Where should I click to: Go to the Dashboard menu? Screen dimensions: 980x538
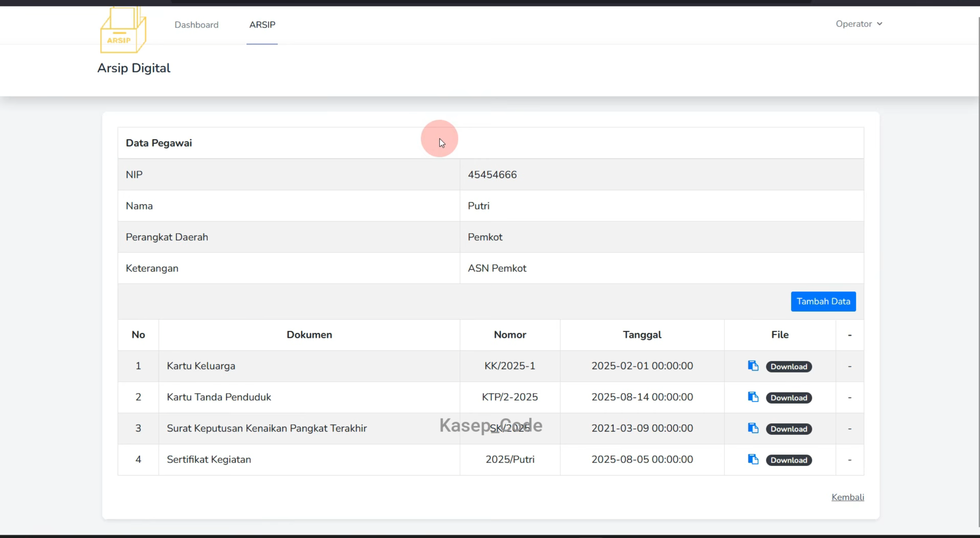(x=197, y=25)
